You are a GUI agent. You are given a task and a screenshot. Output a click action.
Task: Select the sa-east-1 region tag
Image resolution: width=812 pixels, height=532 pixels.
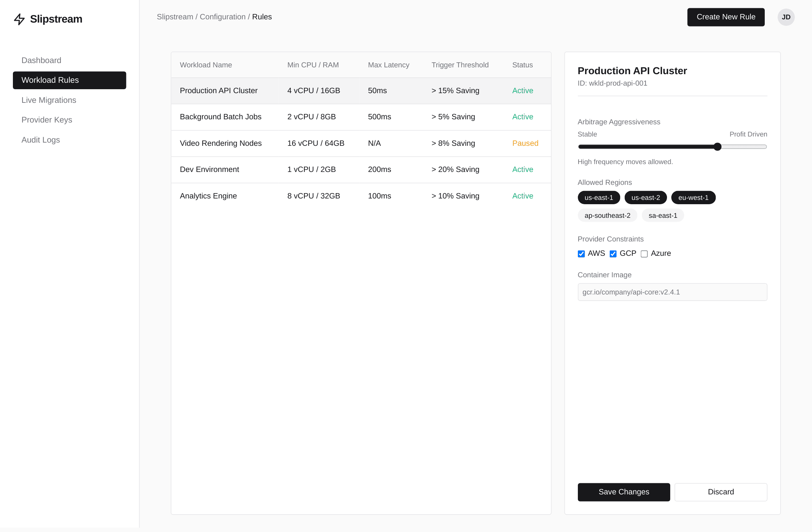[662, 215]
